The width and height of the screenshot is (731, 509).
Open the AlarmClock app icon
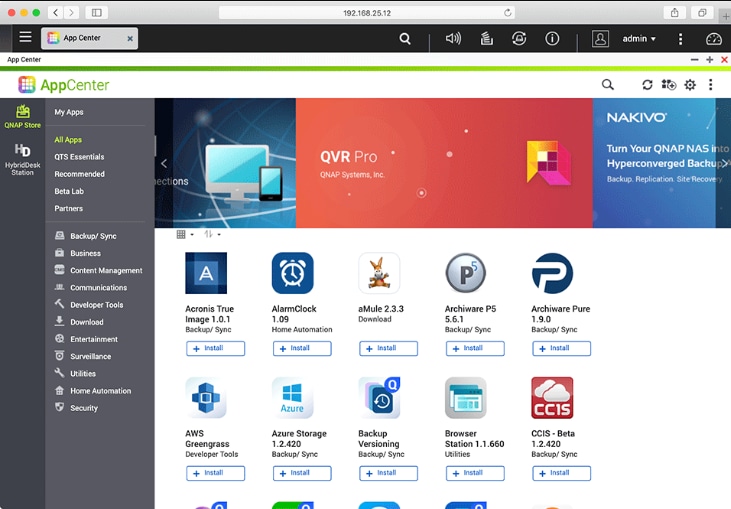tap(293, 273)
